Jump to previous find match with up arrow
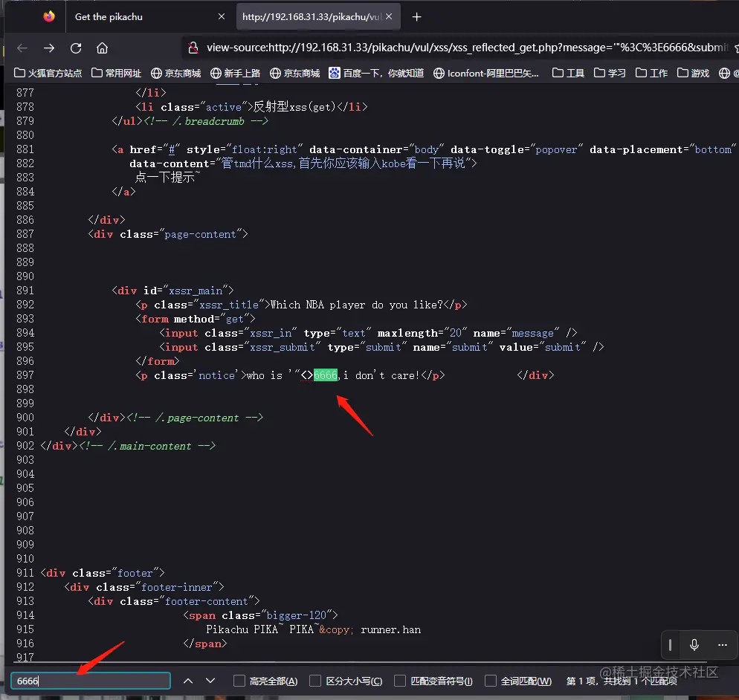739x700 pixels. coord(188,681)
